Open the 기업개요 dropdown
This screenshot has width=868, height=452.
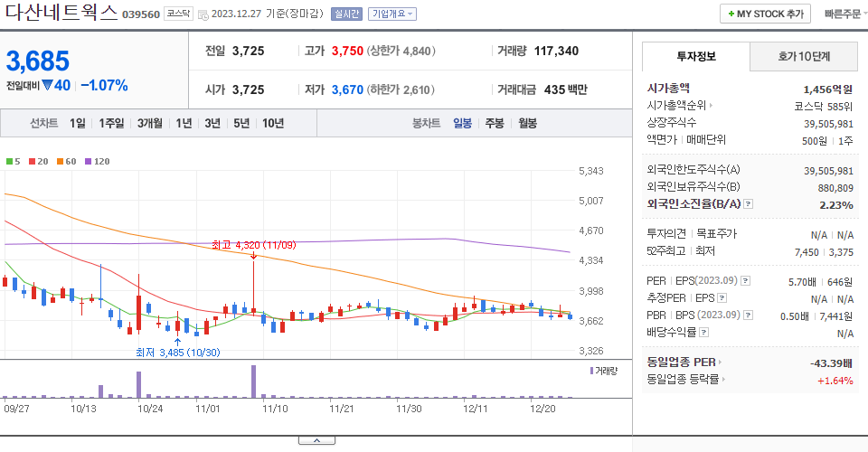coord(392,14)
